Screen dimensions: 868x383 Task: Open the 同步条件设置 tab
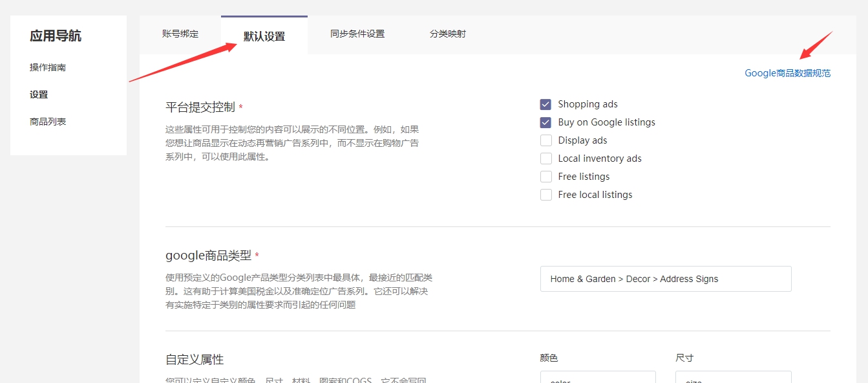357,34
